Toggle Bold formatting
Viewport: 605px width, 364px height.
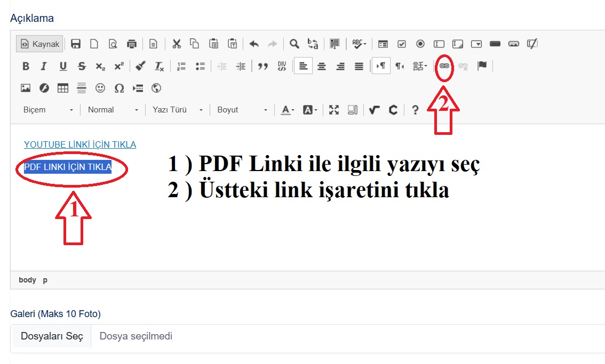pyautogui.click(x=26, y=66)
